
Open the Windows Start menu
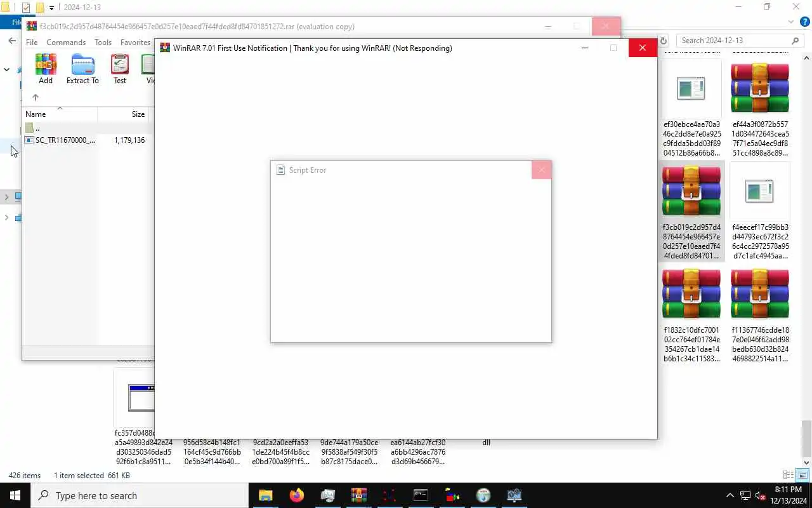15,495
